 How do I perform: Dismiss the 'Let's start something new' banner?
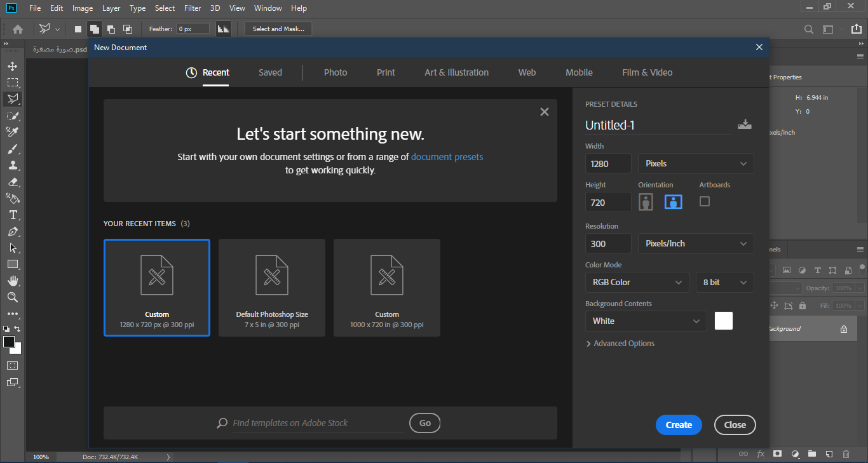(545, 112)
